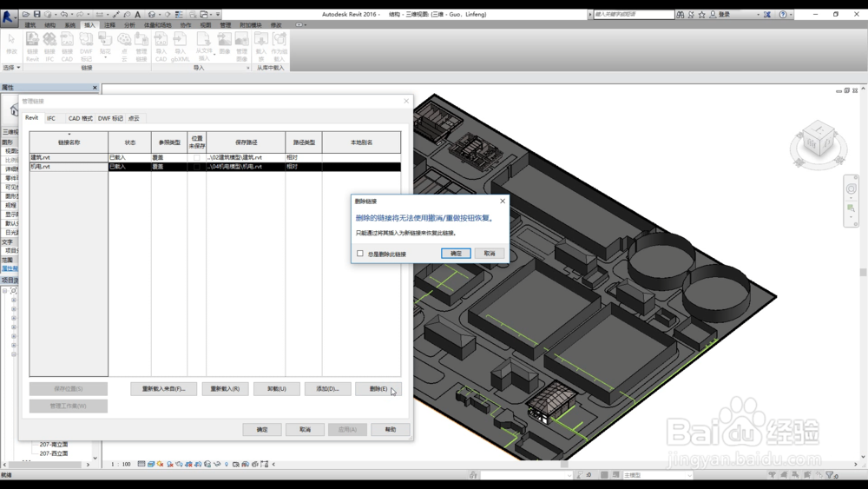Switch to DWF 标记 tab in dialog
Viewport: 868px width, 489px height.
click(x=110, y=118)
